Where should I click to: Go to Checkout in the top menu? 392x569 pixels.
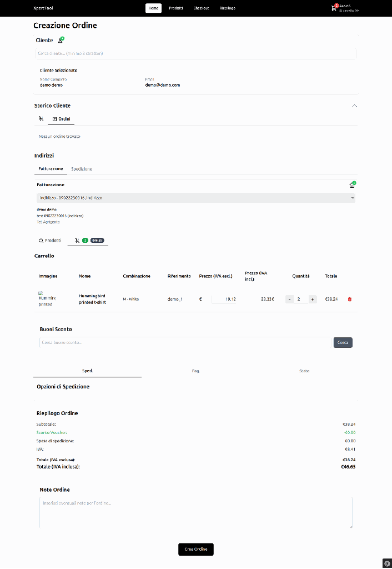click(x=200, y=8)
